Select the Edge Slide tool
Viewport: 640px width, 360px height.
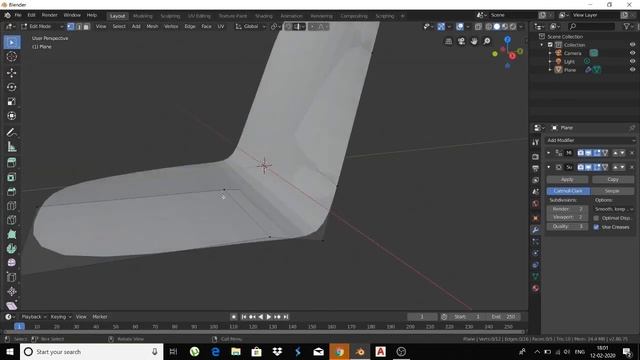click(x=11, y=277)
